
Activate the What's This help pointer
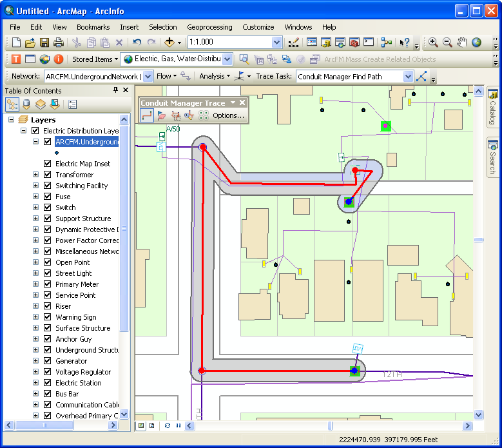pyautogui.click(x=404, y=43)
